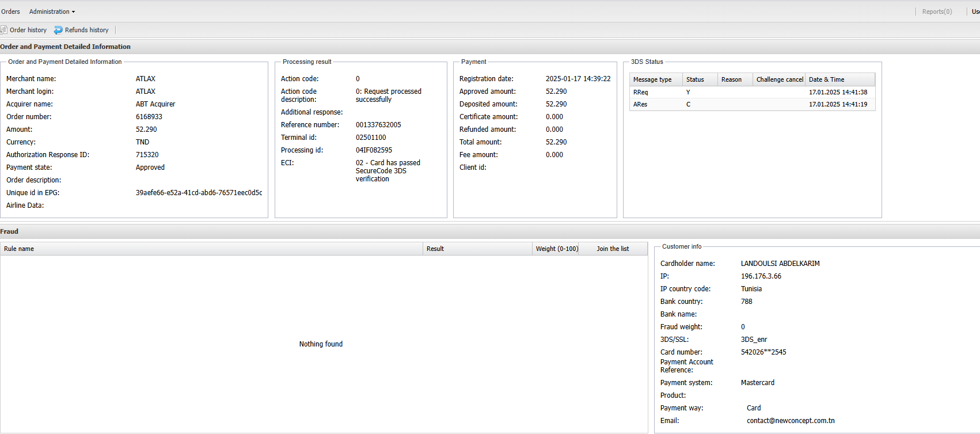Click the Result column header in Fraud
The height and width of the screenshot is (434, 980).
(x=435, y=249)
